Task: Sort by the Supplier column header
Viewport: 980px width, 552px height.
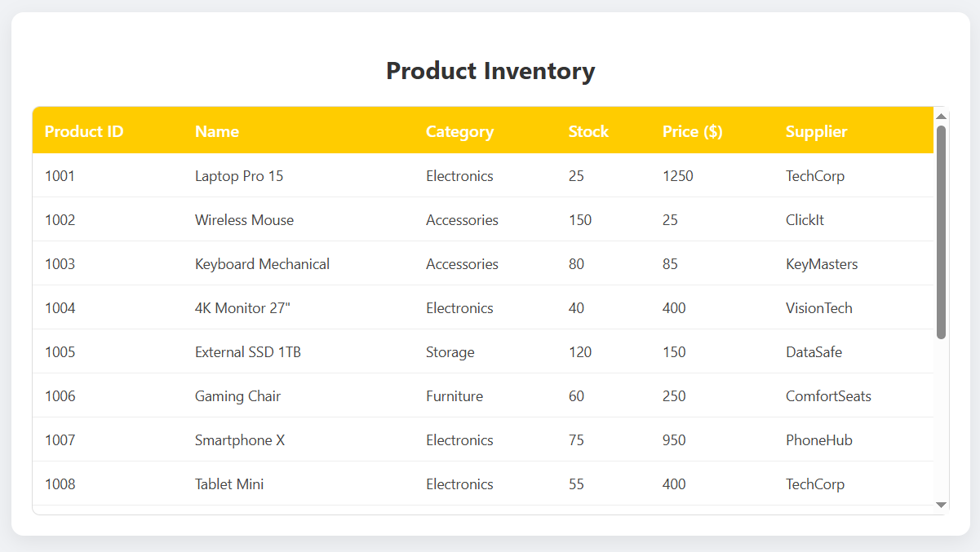Action: (x=816, y=130)
